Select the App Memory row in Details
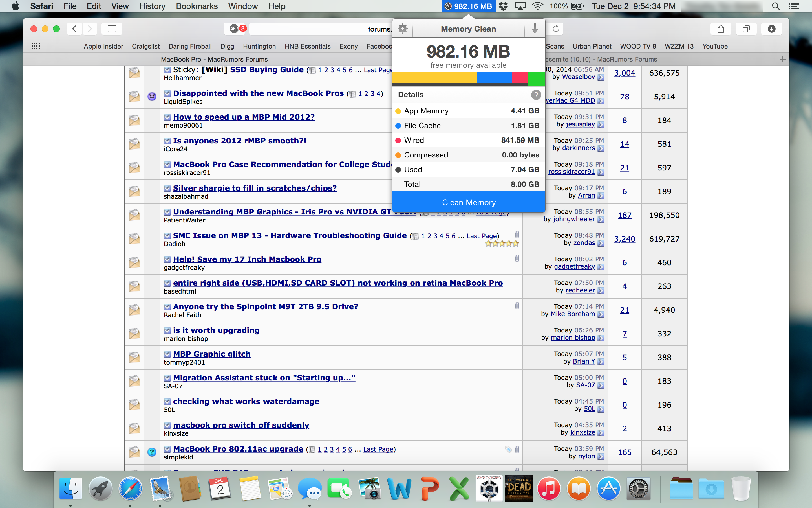The width and height of the screenshot is (812, 508). [469, 111]
